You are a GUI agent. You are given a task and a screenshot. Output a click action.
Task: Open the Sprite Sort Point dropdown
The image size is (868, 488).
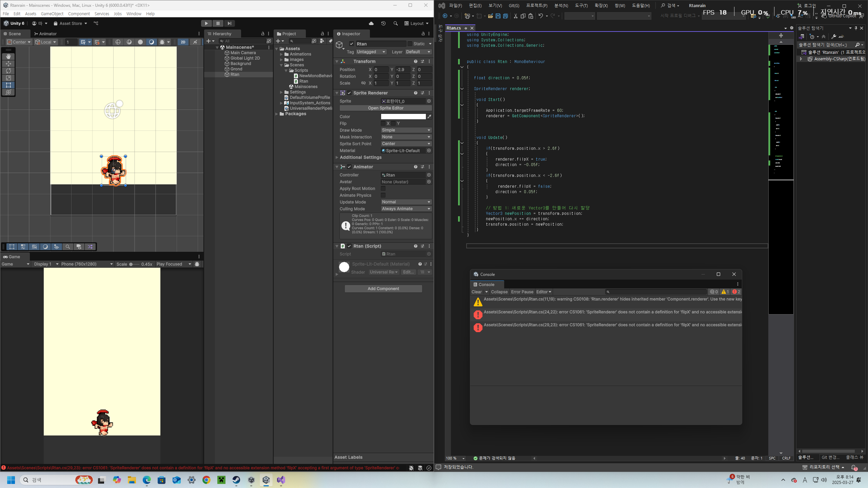pyautogui.click(x=406, y=144)
